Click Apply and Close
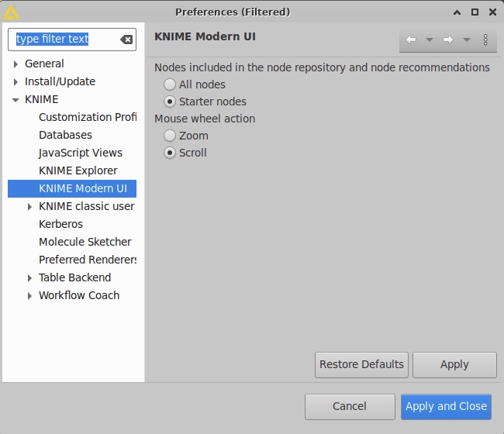This screenshot has height=434, width=504. point(446,407)
